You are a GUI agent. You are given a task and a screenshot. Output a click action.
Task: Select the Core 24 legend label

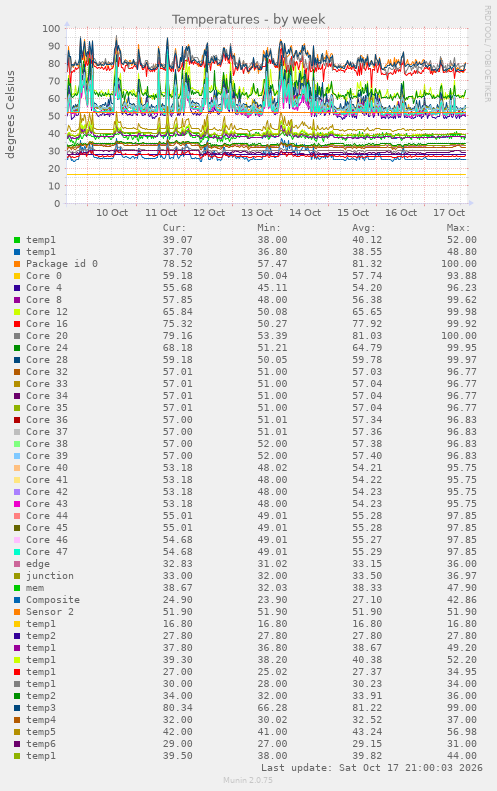coord(47,348)
